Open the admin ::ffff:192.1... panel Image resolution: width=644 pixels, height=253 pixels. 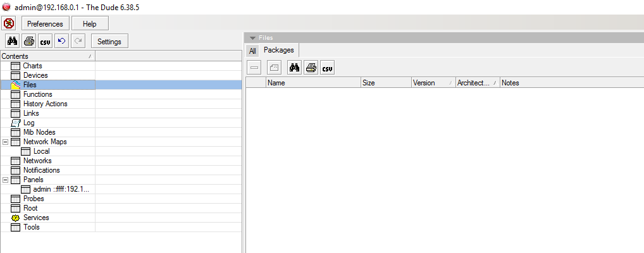pyautogui.click(x=61, y=189)
